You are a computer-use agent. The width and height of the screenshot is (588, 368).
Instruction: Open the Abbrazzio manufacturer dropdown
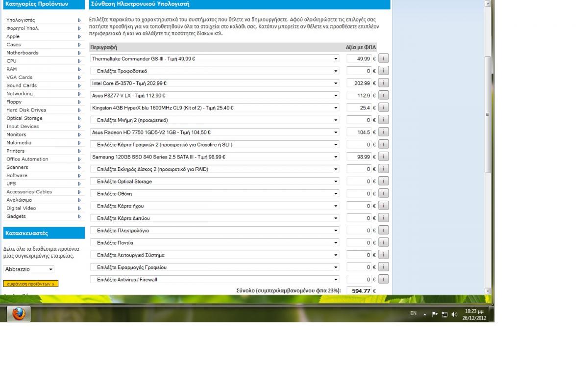click(x=29, y=269)
